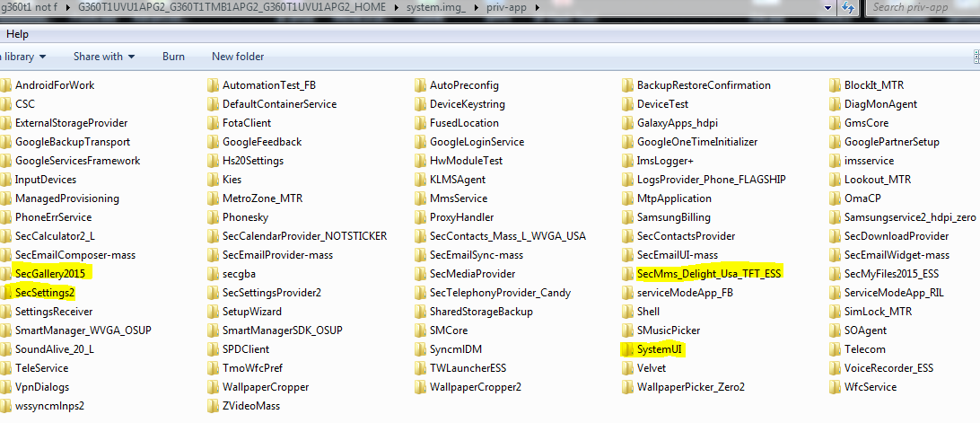Click the ZVideoMass folder icon
Screen dimensions: 980x423
point(213,405)
